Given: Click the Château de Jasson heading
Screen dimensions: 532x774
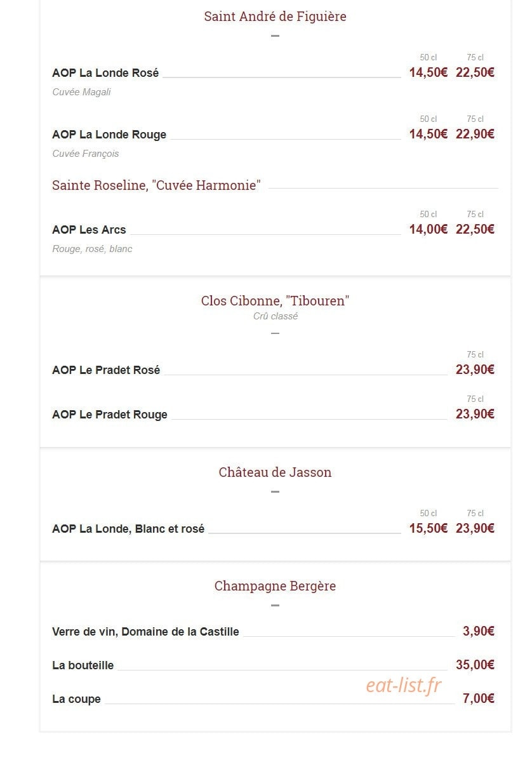Looking at the screenshot, I should 275,472.
